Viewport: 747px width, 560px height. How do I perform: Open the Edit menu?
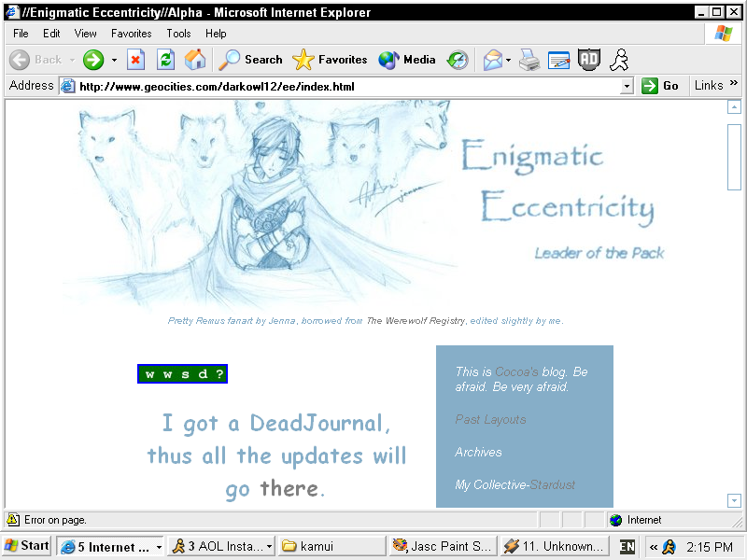tap(51, 34)
